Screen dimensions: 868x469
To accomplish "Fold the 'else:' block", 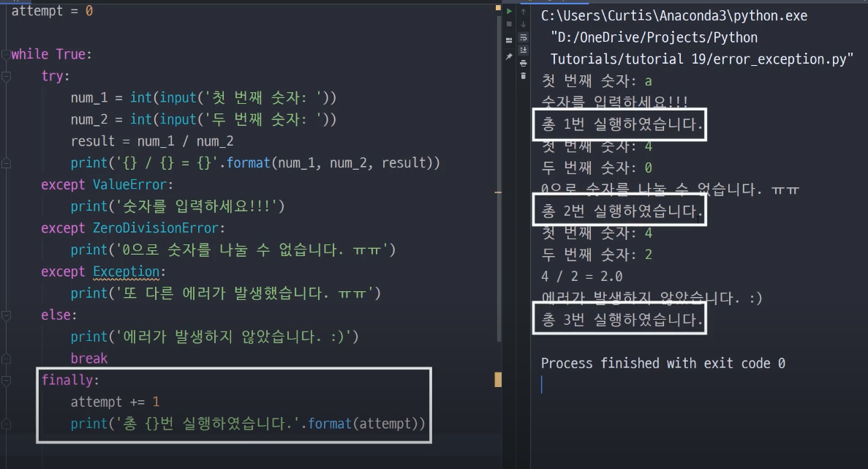I will click(6, 315).
